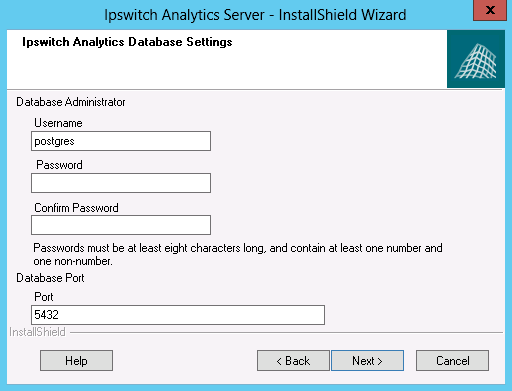Click the Confirm Password label
This screenshot has height=391, width=512.
coord(76,208)
